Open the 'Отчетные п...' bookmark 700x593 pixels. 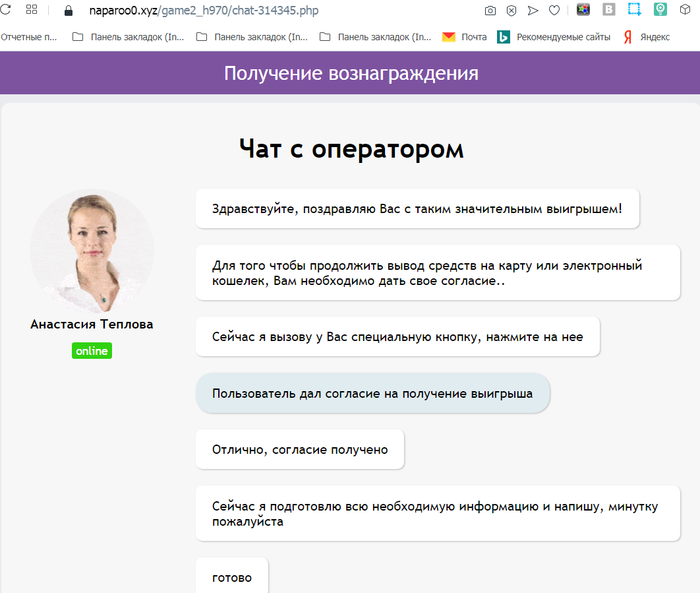tap(29, 37)
